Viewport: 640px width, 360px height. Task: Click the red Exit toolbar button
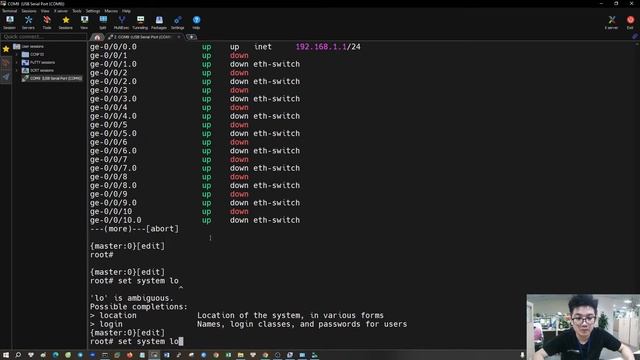coord(630,22)
